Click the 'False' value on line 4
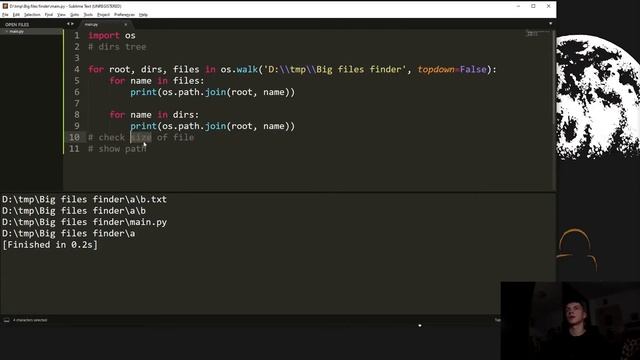Viewport: 640px width, 360px height. (473, 69)
